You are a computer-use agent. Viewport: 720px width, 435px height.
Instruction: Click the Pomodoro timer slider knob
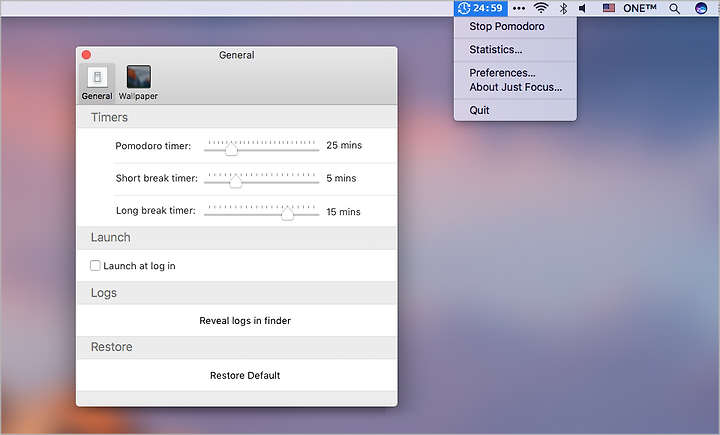point(231,149)
